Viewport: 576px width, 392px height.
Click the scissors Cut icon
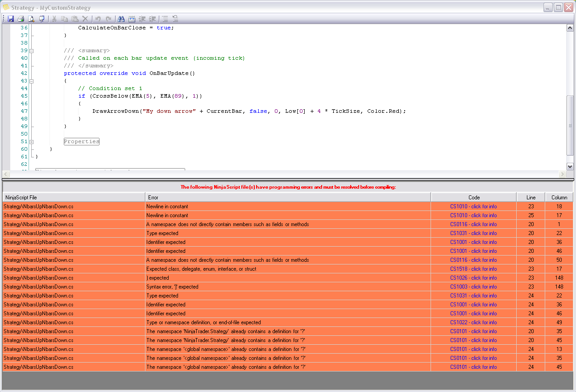(x=54, y=19)
